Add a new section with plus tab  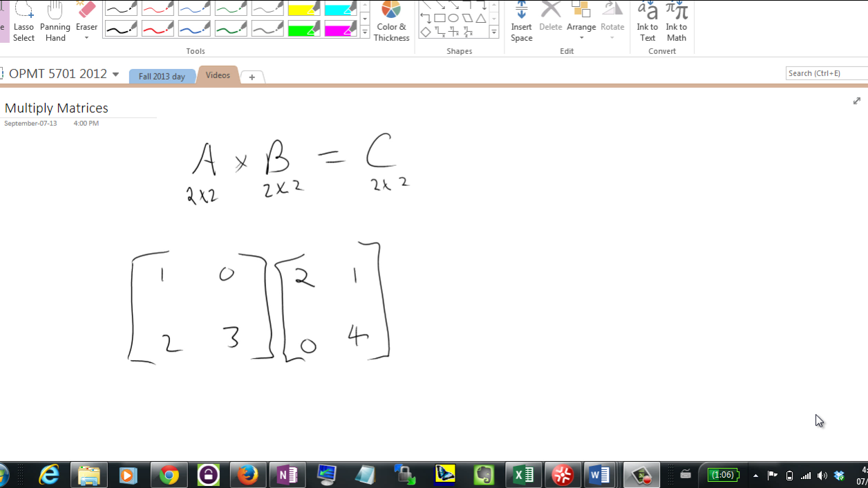pyautogui.click(x=252, y=77)
